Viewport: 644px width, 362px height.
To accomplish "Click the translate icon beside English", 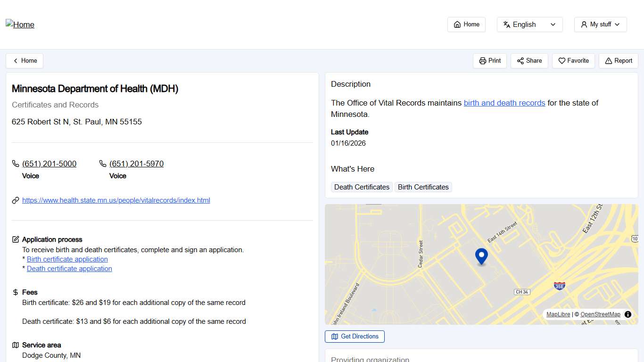I will (507, 24).
